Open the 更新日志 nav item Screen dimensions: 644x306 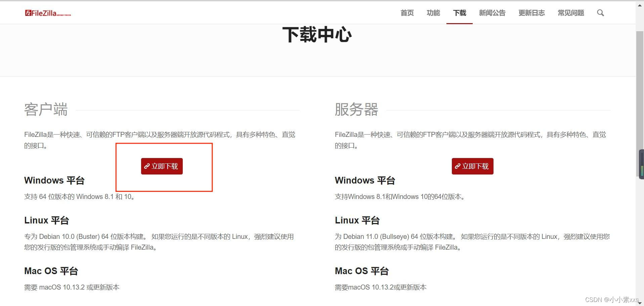531,13
